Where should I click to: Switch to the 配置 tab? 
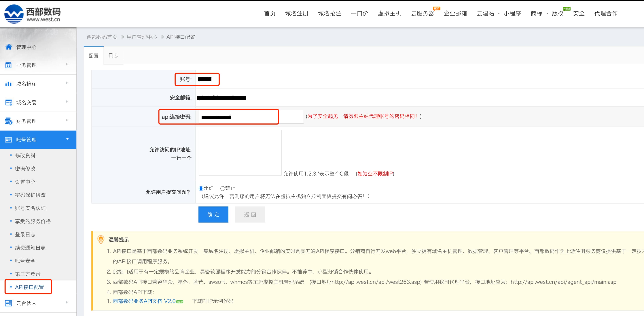[x=94, y=56]
